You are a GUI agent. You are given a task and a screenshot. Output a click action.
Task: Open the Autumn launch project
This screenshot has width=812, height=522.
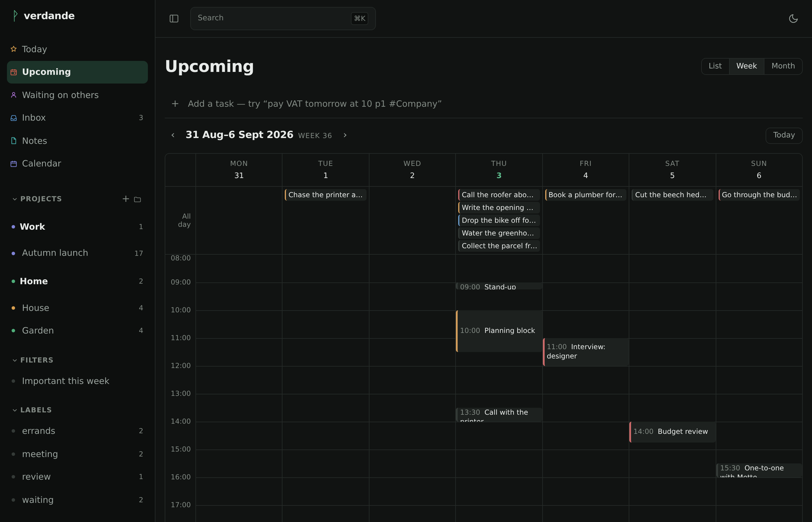[77, 253]
